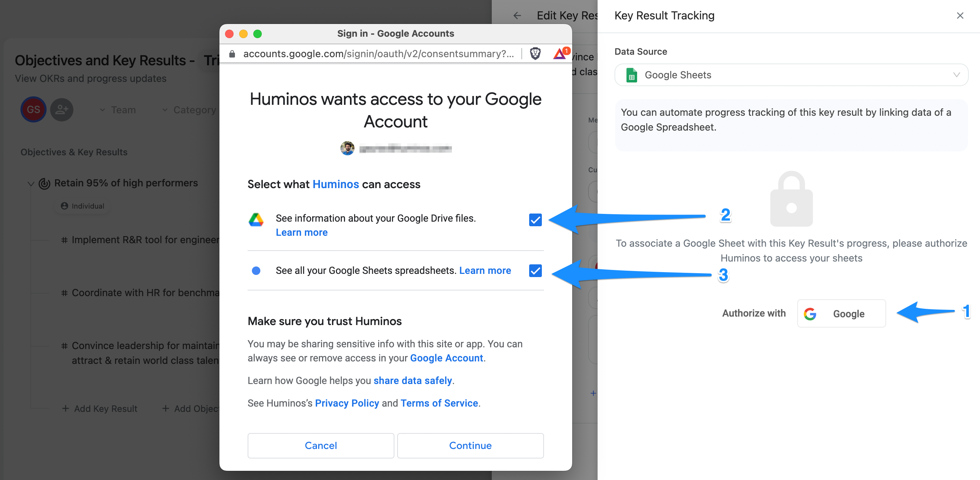Open Huminos's Terms of Service link

coord(439,403)
